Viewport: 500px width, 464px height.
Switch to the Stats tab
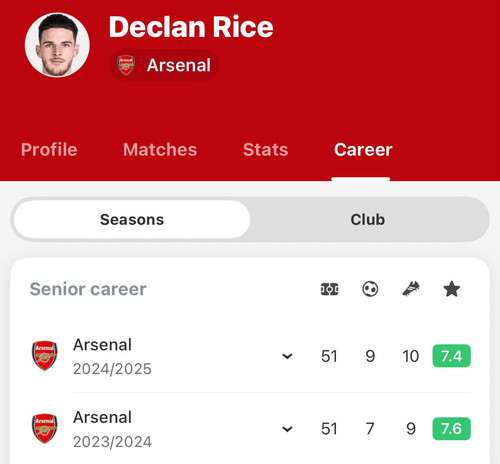[x=266, y=149]
